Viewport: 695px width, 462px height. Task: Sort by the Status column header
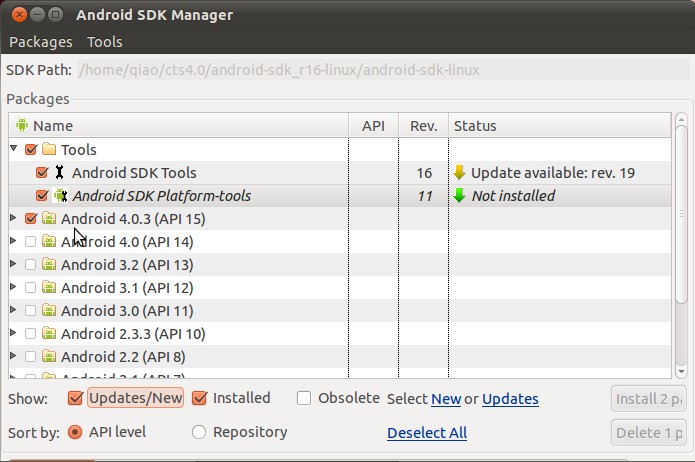560,125
